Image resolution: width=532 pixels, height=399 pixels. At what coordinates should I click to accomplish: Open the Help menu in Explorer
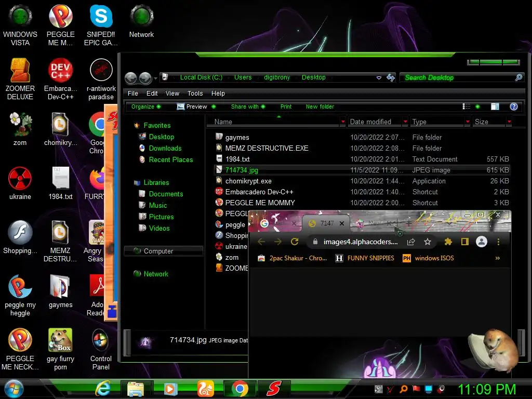coord(218,94)
